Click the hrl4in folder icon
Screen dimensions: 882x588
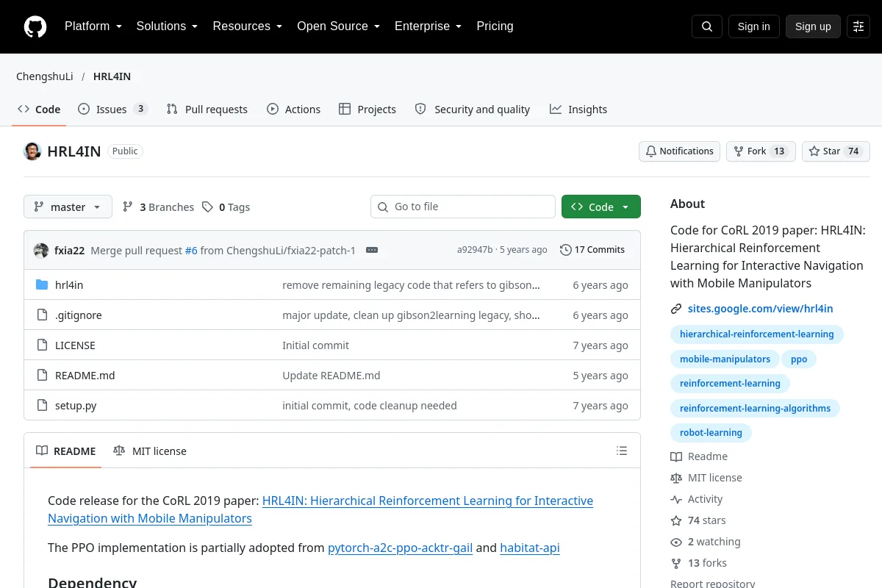pyautogui.click(x=42, y=285)
